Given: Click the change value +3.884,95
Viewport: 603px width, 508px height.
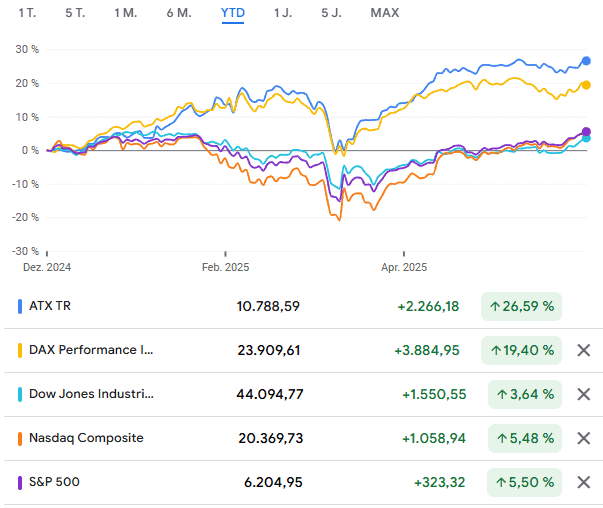Looking at the screenshot, I should click(x=427, y=350).
